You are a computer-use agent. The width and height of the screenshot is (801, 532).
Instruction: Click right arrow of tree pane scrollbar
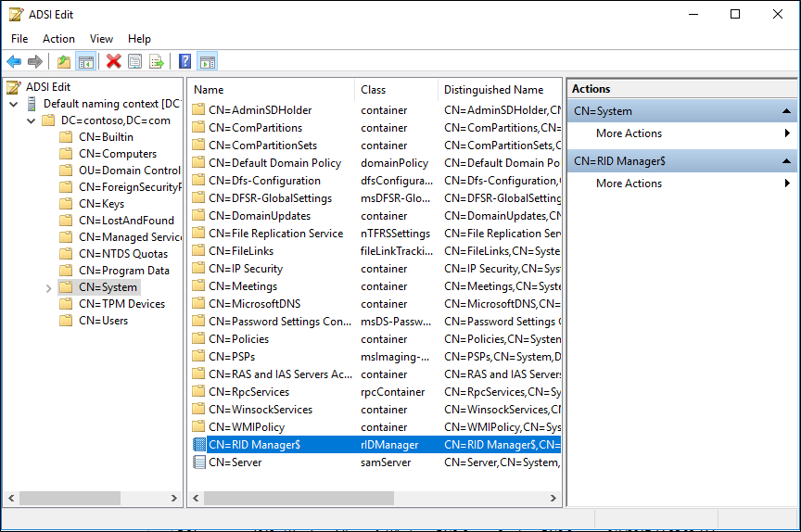173,498
